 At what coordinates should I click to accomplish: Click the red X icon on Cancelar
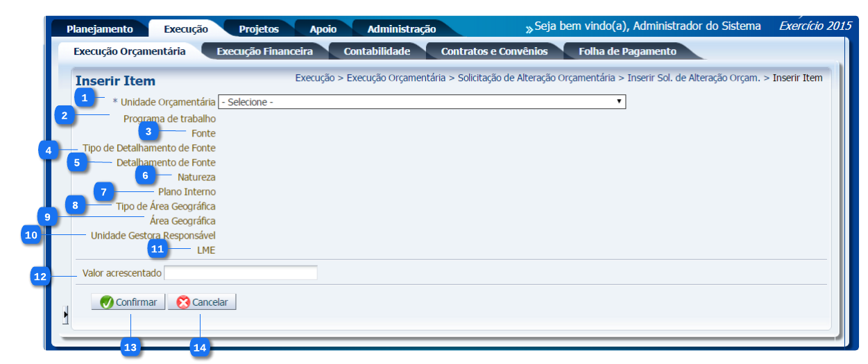(x=183, y=302)
